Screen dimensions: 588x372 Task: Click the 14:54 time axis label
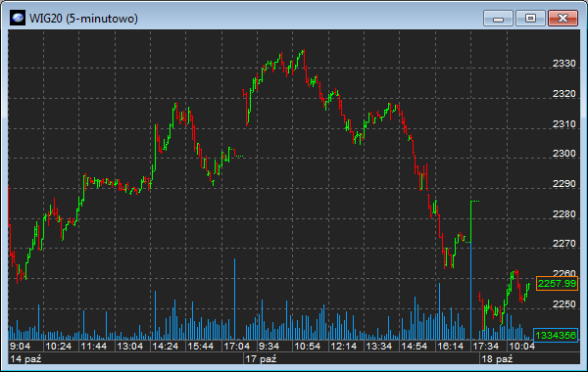click(x=415, y=347)
